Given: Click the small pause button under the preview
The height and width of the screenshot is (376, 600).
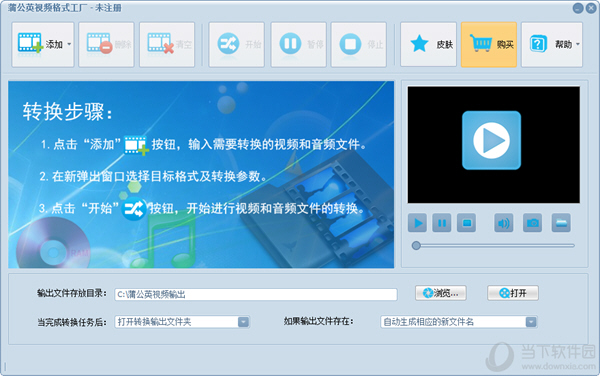Looking at the screenshot, I should pos(442,223).
